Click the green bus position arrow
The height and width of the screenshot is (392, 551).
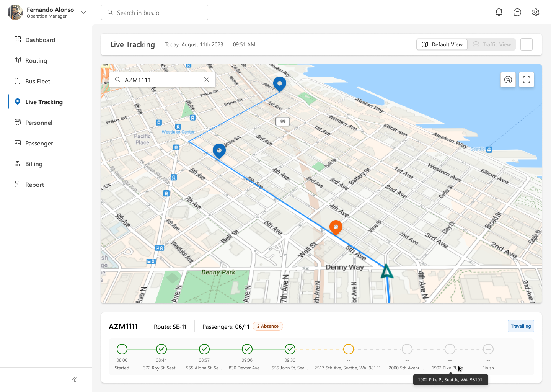tap(387, 271)
